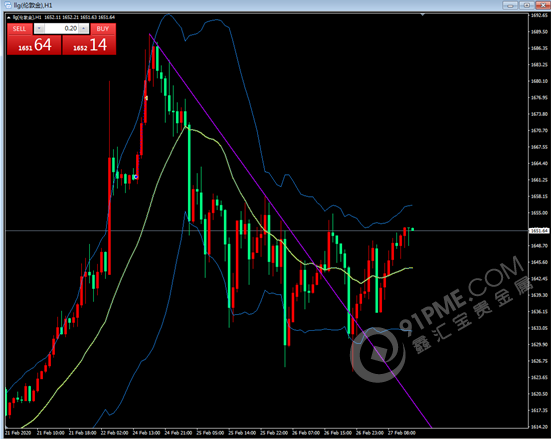
Task: Click the chart shift triangle marker at top
Action: [x=423, y=15]
